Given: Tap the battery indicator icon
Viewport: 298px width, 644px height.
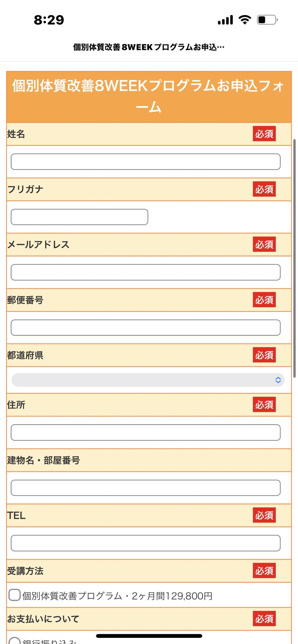Looking at the screenshot, I should click(267, 20).
